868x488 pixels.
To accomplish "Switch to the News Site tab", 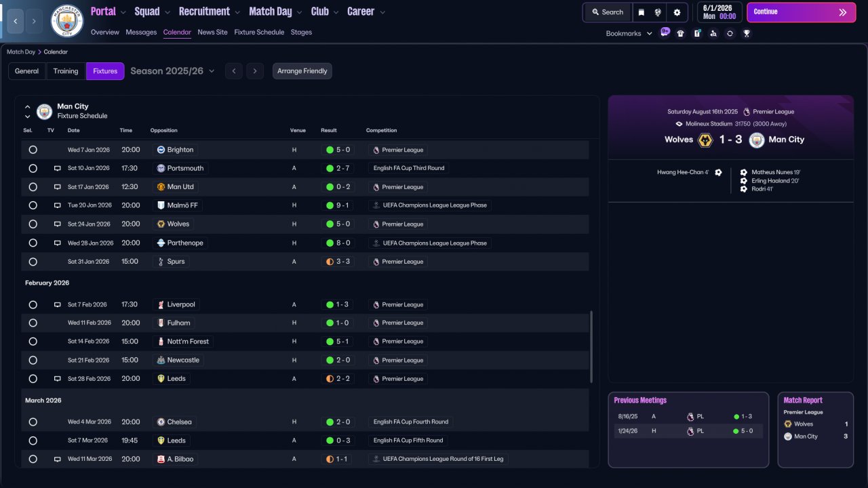I will click(x=213, y=33).
